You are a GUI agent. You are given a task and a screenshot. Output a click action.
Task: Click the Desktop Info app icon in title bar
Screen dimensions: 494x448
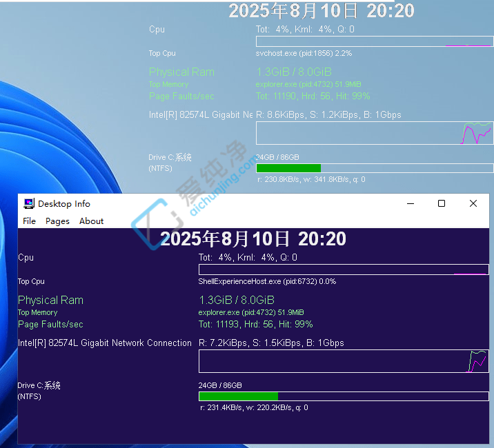pos(29,204)
